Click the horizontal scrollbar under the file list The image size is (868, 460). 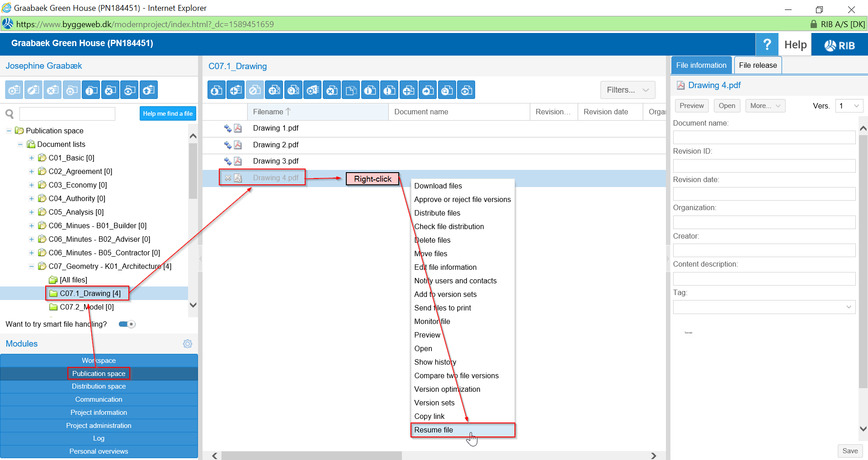pos(311,455)
